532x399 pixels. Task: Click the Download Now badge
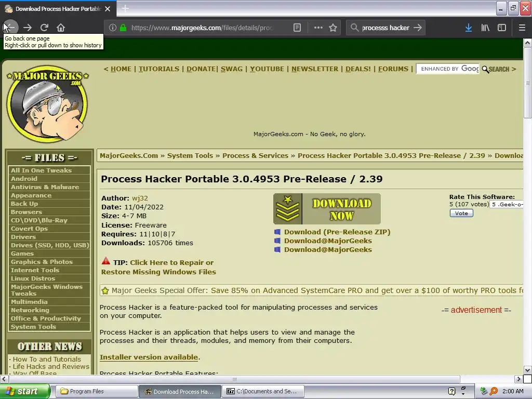(x=327, y=209)
